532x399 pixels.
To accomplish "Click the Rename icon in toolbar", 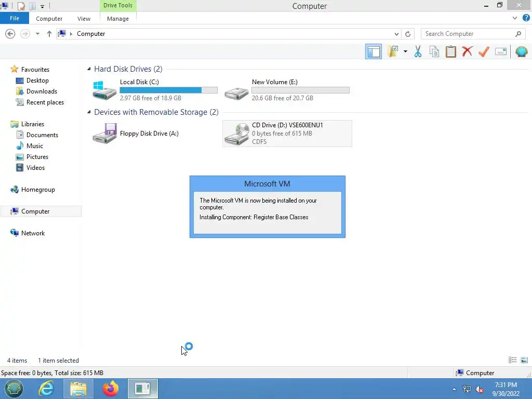I will click(x=501, y=51).
